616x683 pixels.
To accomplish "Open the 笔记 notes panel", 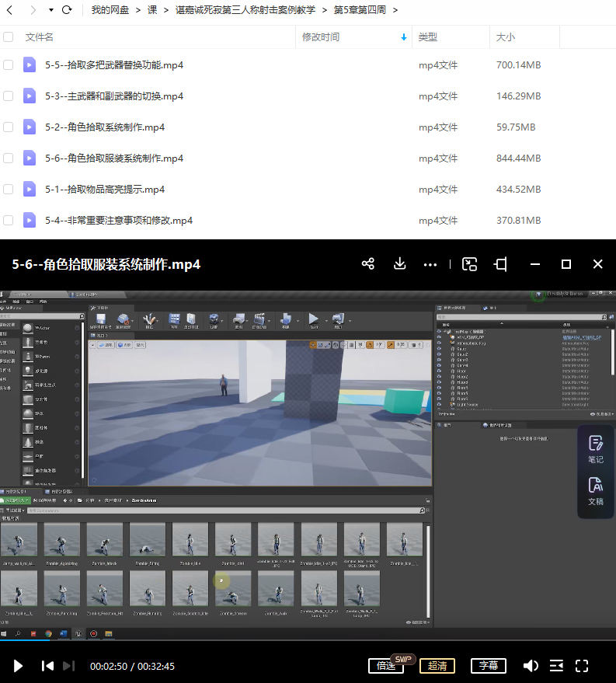I will coord(596,450).
